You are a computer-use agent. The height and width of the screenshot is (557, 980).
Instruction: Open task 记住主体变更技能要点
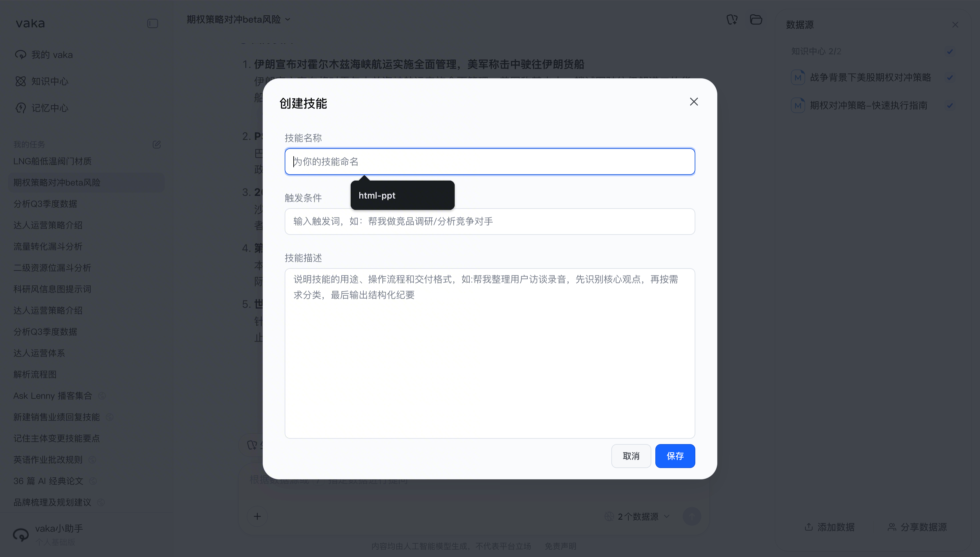[x=57, y=438]
